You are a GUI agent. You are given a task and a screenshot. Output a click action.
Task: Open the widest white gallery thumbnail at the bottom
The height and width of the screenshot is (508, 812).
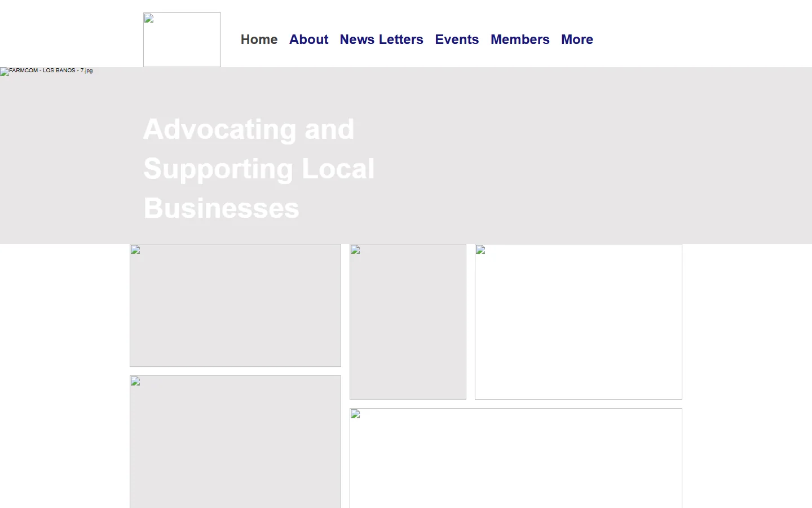(516, 458)
